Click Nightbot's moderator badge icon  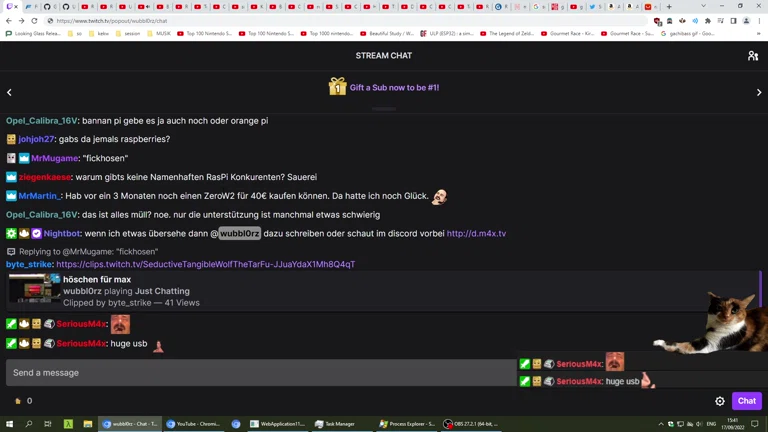[11, 233]
